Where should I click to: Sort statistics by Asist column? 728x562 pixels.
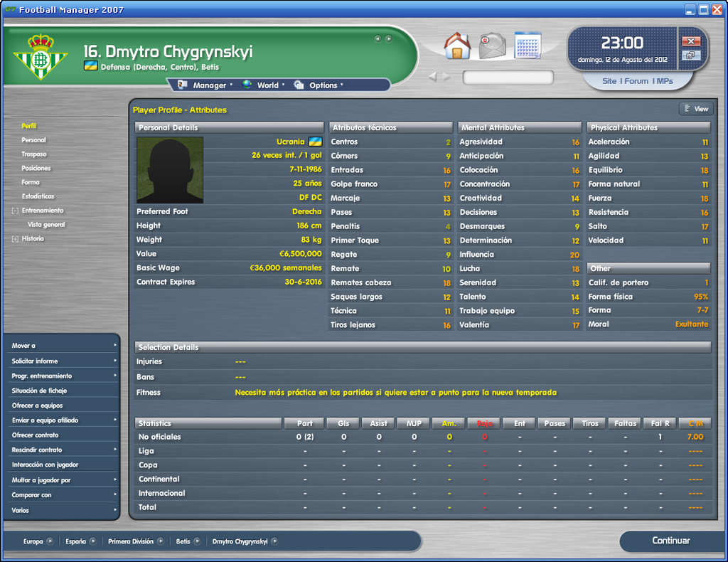pos(378,423)
